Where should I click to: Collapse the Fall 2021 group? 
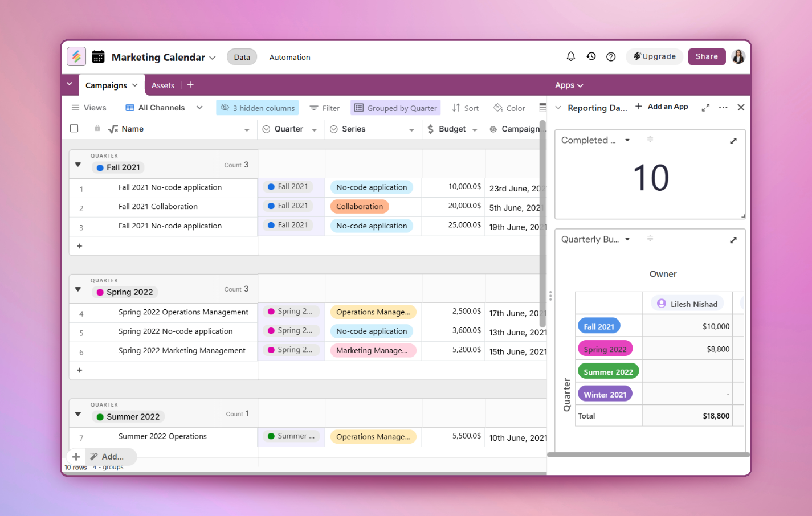coord(78,165)
